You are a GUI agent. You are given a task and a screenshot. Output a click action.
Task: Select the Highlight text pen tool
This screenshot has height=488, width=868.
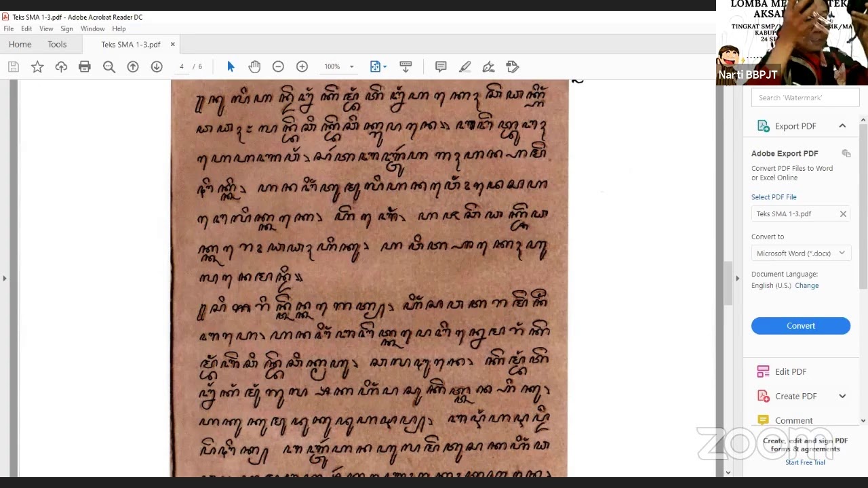pyautogui.click(x=465, y=66)
